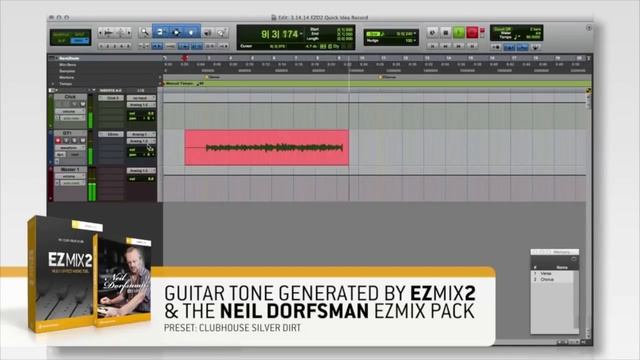Toggle the MIDI Merge button

click(x=535, y=47)
